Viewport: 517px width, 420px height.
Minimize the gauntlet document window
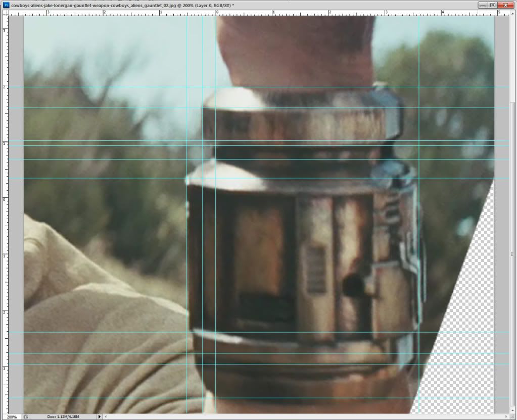point(483,5)
